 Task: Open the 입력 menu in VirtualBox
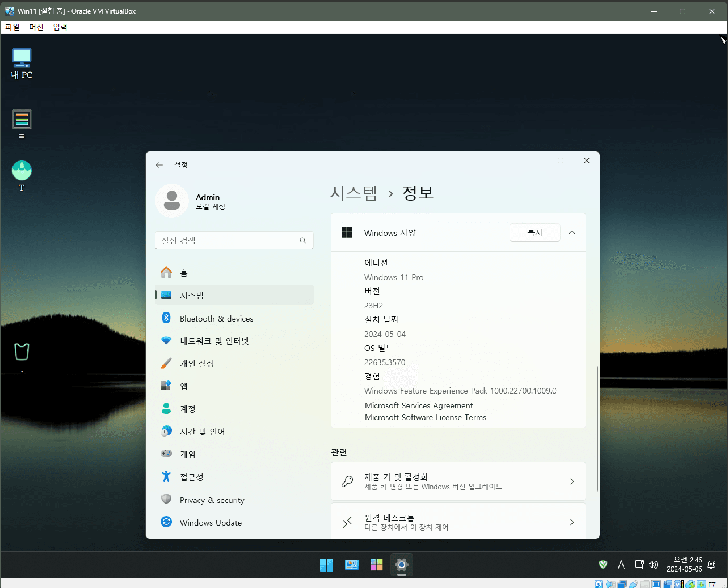[60, 27]
